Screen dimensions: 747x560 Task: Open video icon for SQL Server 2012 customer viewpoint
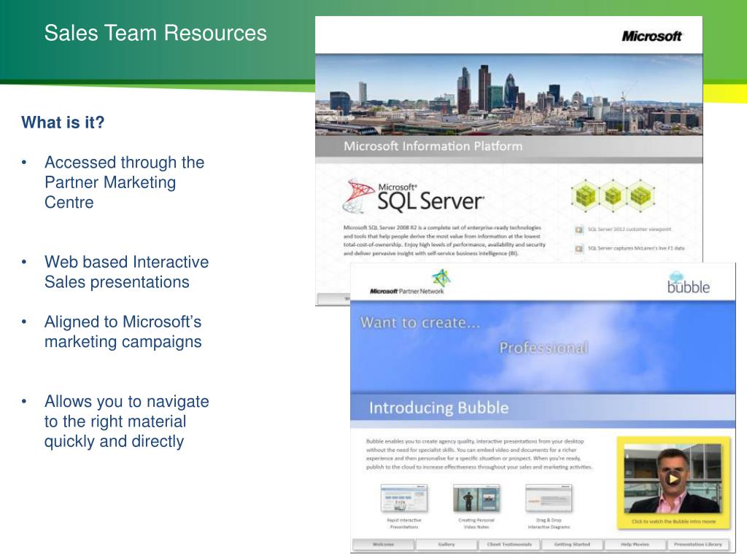coord(578,230)
